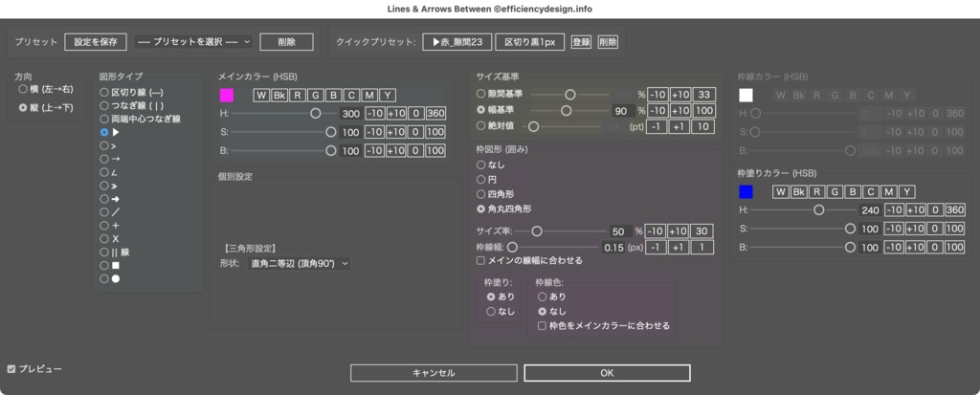Image resolution: width=980 pixels, height=395 pixels.
Task: Select なし for 枠図形
Action: coord(491,165)
